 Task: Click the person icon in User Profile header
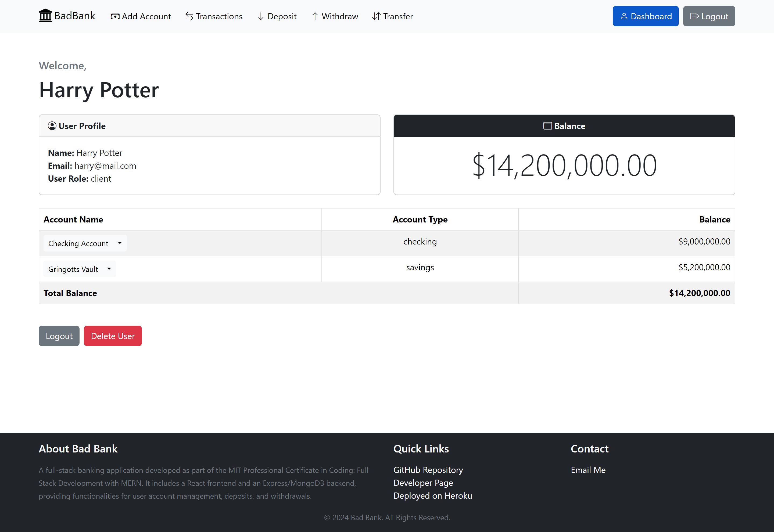tap(52, 126)
